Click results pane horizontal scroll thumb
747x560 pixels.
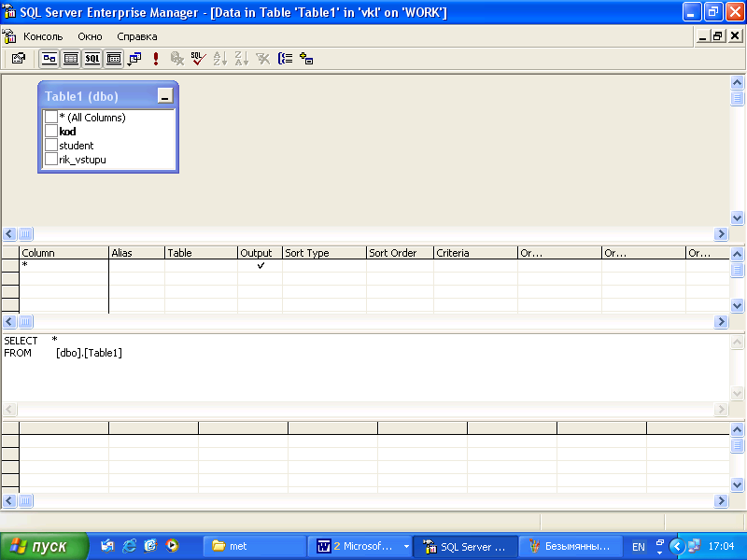click(x=26, y=500)
